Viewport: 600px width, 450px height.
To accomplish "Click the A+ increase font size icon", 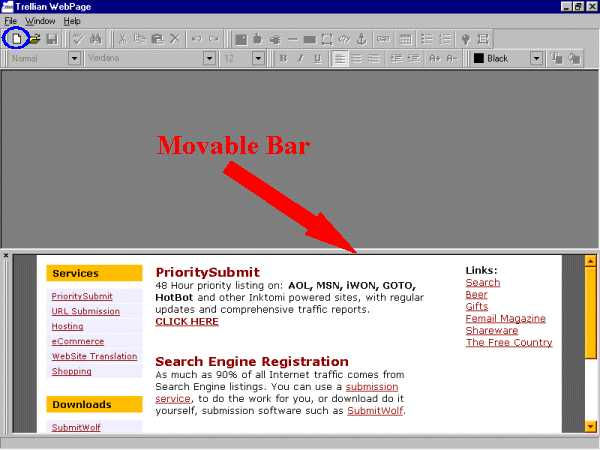I will (x=435, y=59).
